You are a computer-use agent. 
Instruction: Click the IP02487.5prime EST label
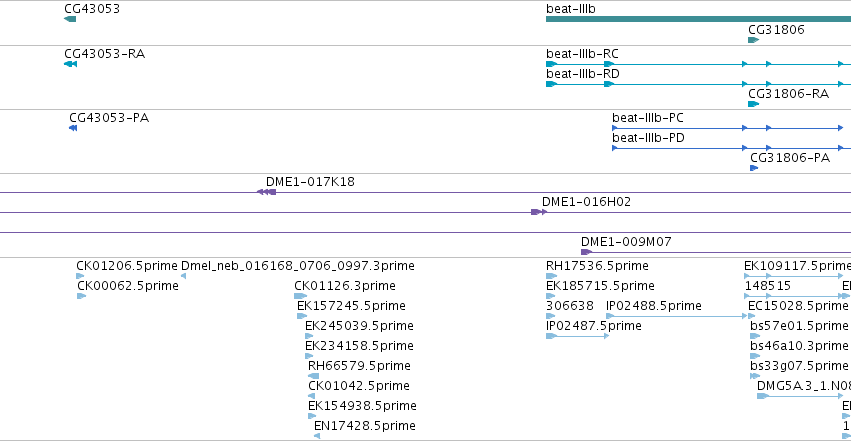(594, 326)
